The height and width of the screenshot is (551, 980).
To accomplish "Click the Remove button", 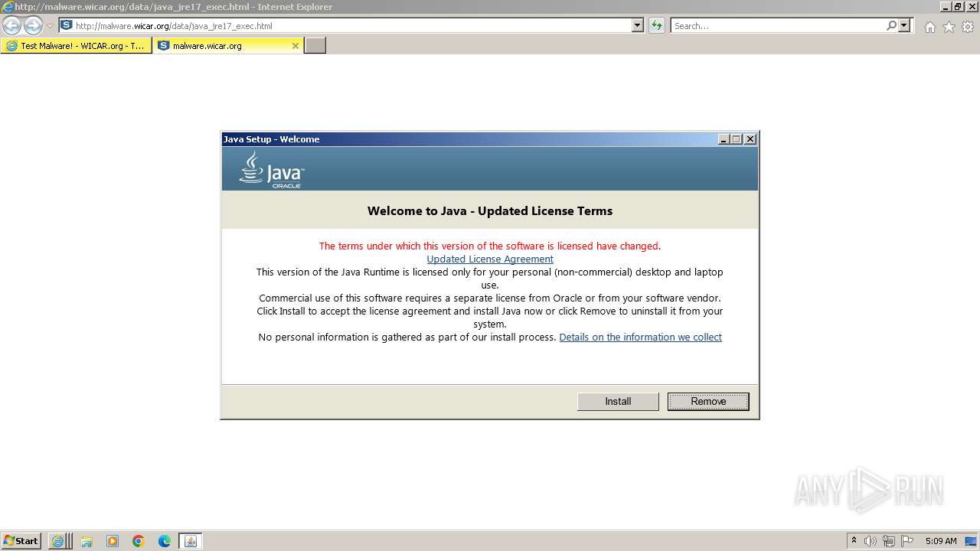I will point(708,401).
